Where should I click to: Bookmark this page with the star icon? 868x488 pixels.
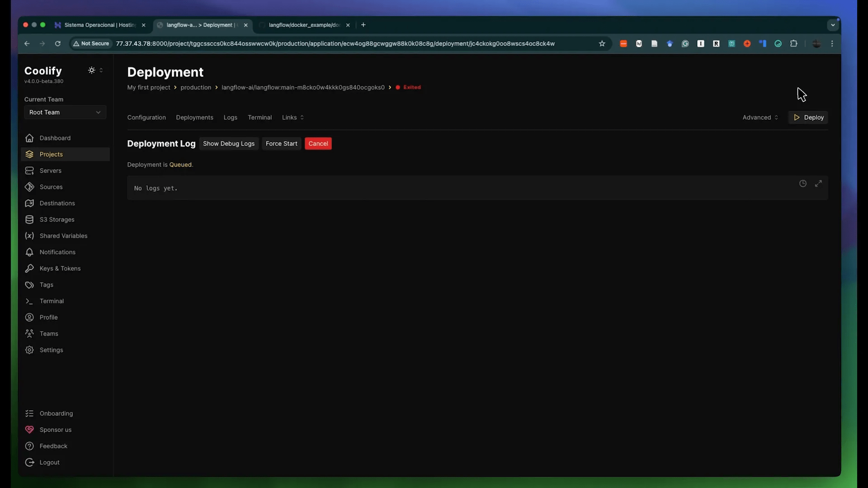[x=602, y=43]
